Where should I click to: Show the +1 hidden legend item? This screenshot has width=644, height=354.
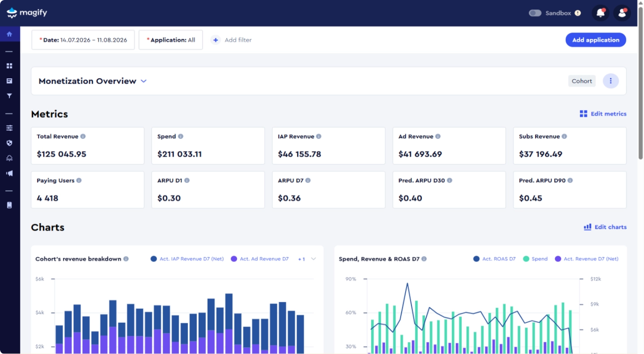[x=302, y=259]
